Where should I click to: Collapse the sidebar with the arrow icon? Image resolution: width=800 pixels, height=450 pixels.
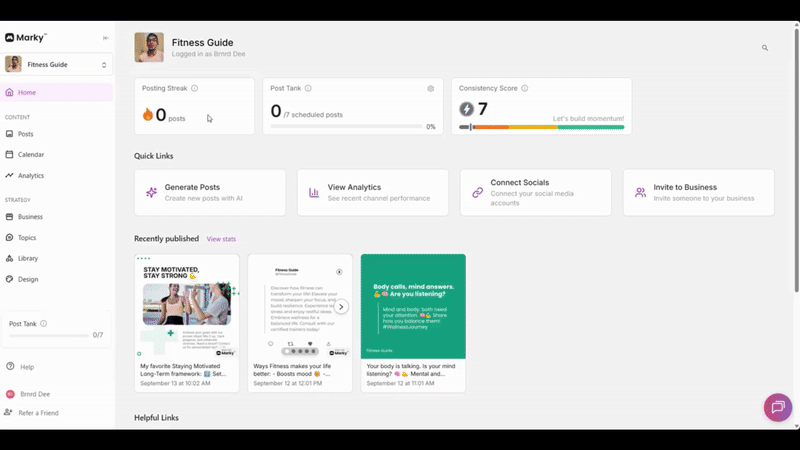106,38
